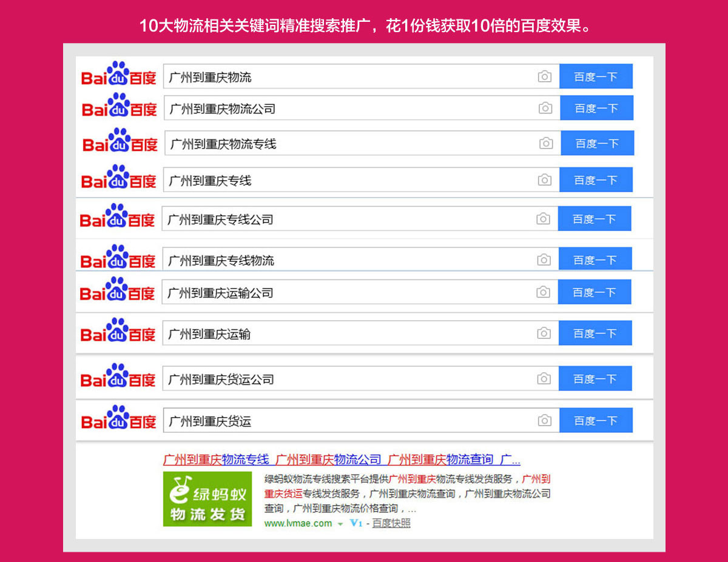Click 百度一下 button for 广州到重庆运输公司

(595, 292)
